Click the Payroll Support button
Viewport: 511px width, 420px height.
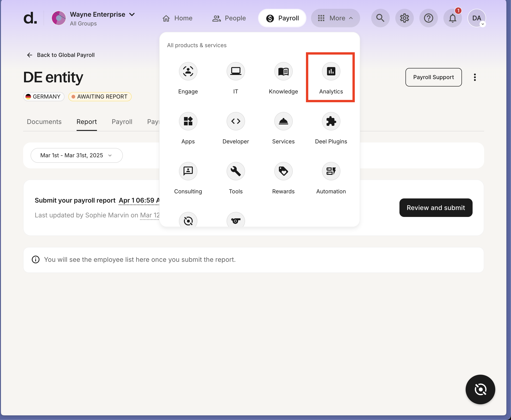click(433, 77)
